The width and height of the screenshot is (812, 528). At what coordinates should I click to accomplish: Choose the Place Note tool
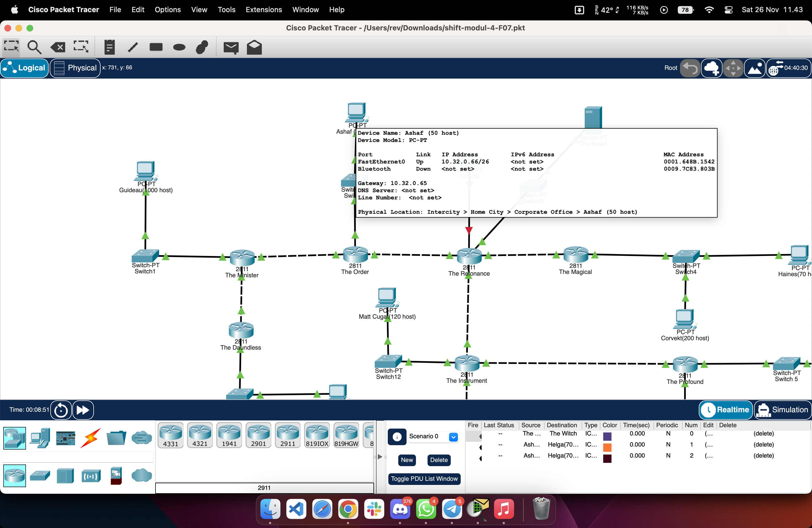click(109, 47)
